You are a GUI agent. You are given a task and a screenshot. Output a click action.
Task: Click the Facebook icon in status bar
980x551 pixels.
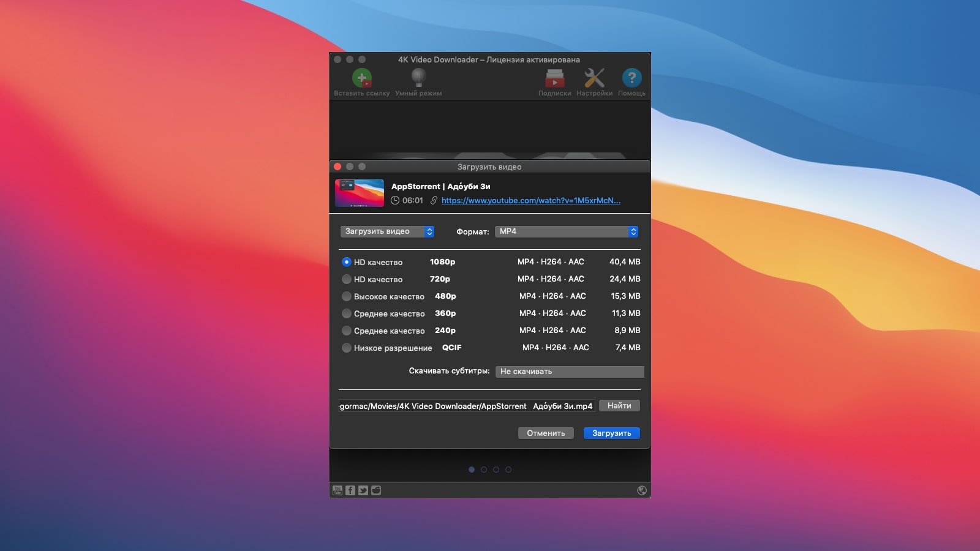tap(350, 490)
